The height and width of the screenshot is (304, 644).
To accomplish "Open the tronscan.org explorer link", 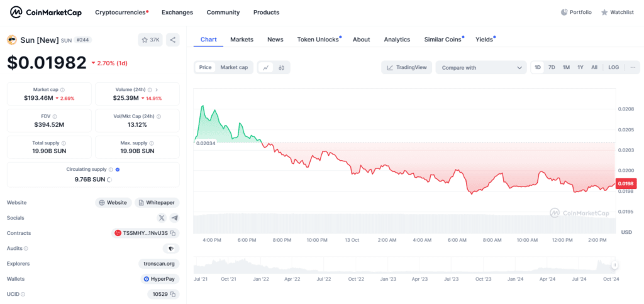I will tap(159, 264).
